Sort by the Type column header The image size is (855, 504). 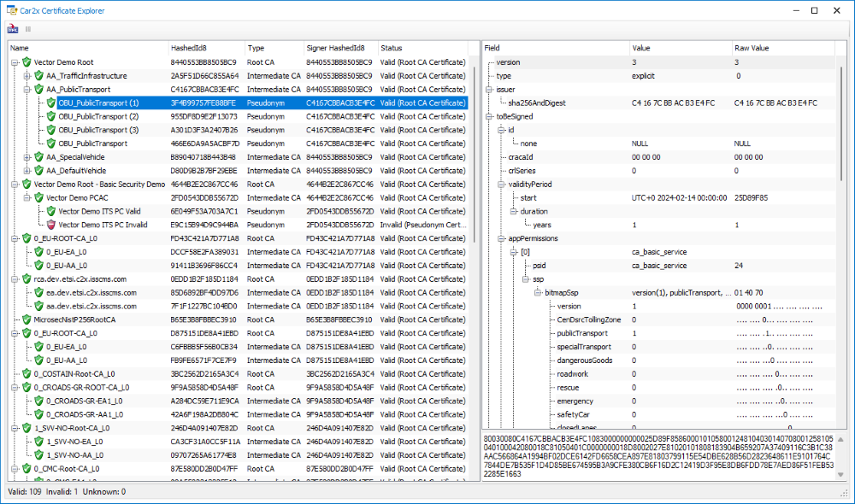coord(274,48)
